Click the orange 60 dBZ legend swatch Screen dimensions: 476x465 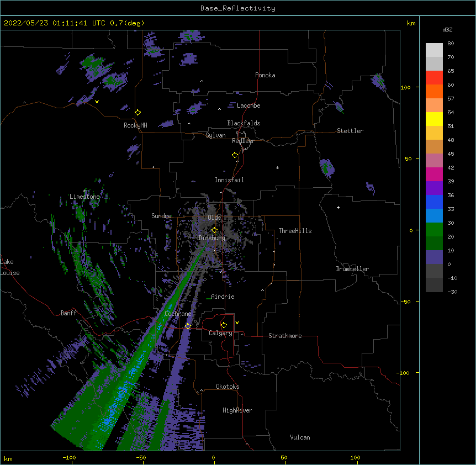click(434, 91)
